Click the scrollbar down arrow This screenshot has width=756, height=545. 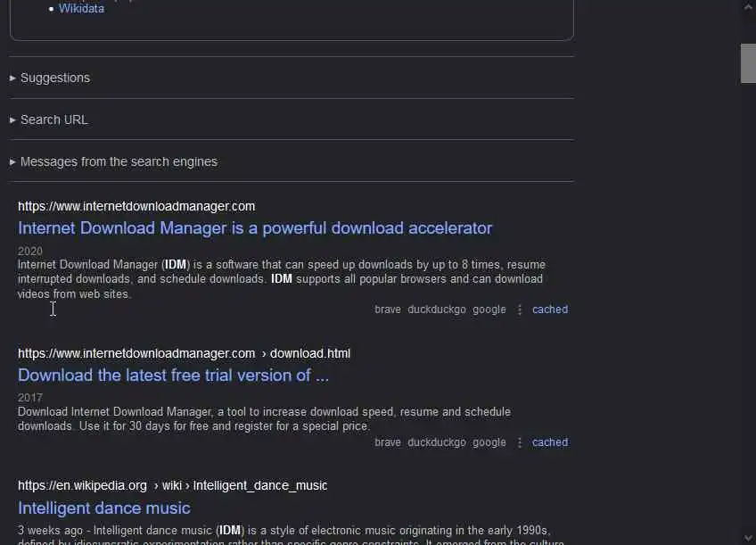[748, 538]
